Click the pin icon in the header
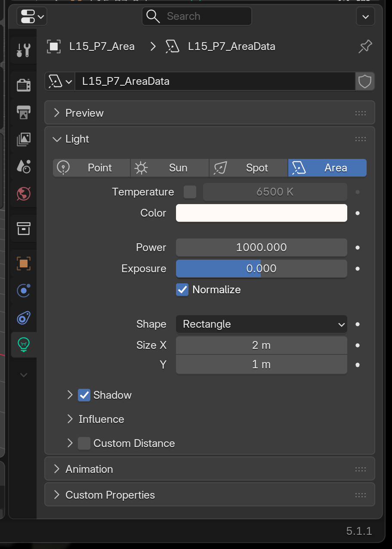Viewport: 392px width, 549px height. 365,47
